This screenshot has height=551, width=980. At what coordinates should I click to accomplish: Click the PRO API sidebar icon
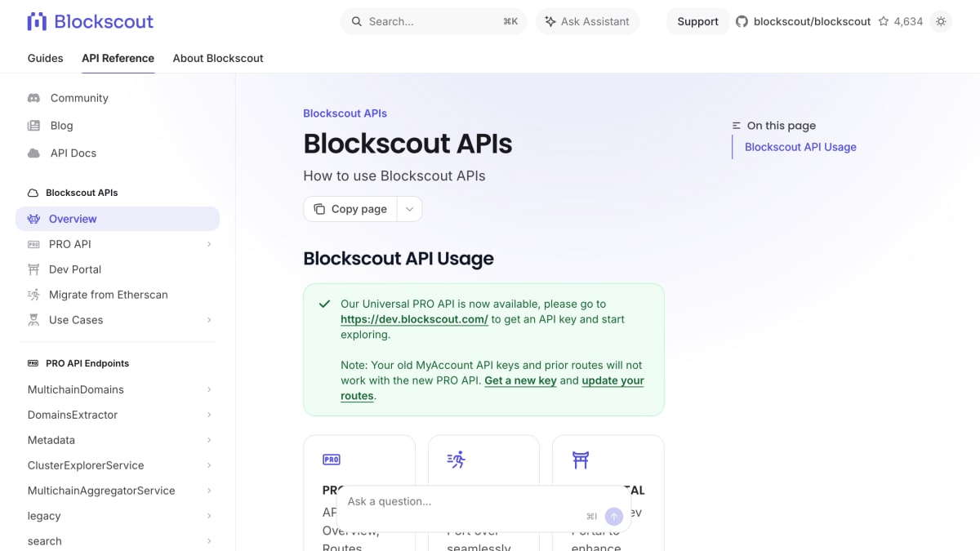33,244
